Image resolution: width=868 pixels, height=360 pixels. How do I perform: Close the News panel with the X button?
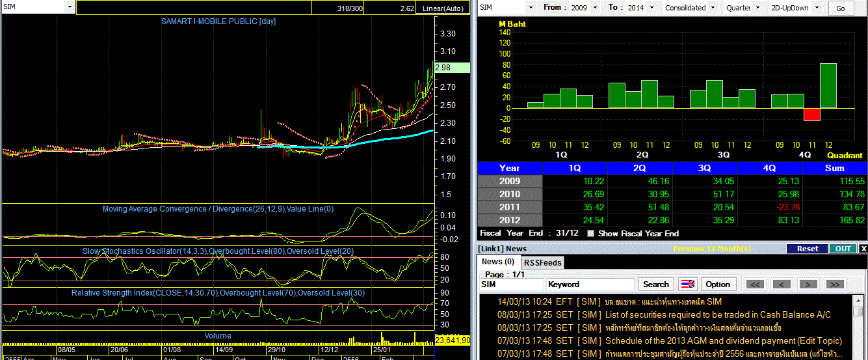tap(863, 249)
